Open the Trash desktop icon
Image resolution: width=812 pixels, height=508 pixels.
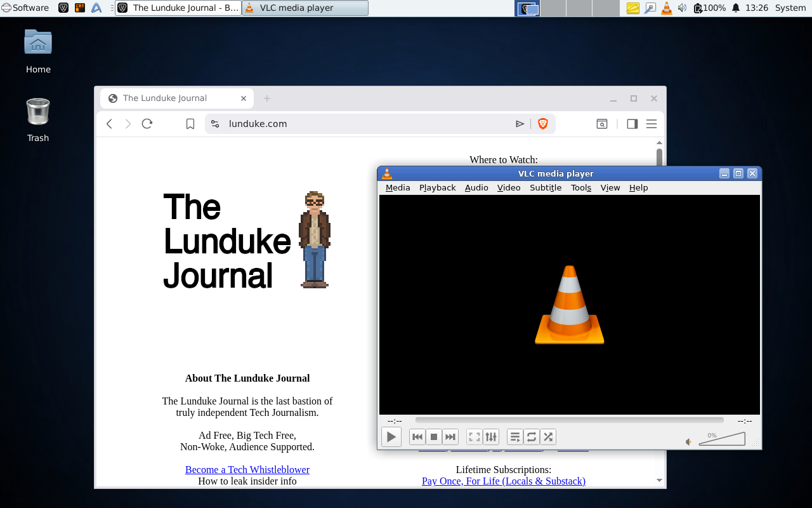(x=38, y=120)
